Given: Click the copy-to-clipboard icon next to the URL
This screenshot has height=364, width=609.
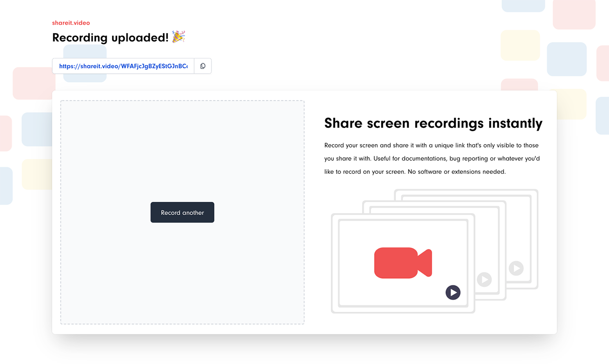Looking at the screenshot, I should (x=202, y=66).
